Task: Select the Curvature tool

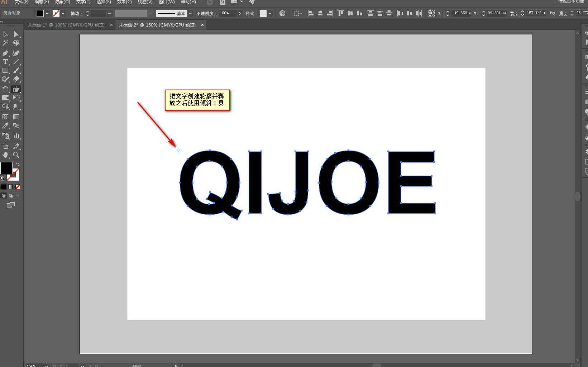Action: click(x=16, y=53)
